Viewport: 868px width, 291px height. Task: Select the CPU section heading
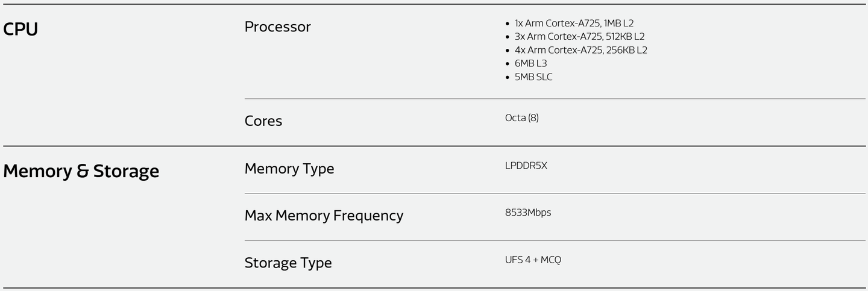20,30
